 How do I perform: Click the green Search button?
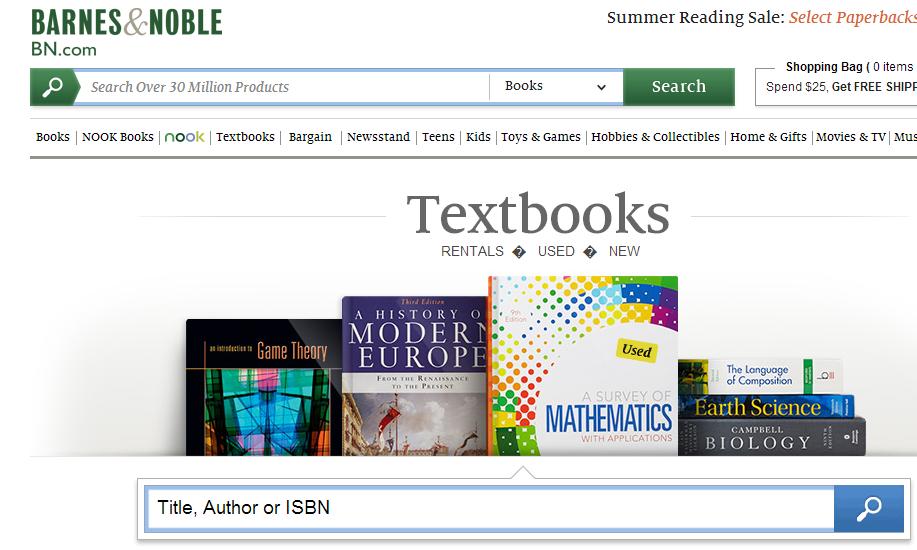(x=679, y=87)
